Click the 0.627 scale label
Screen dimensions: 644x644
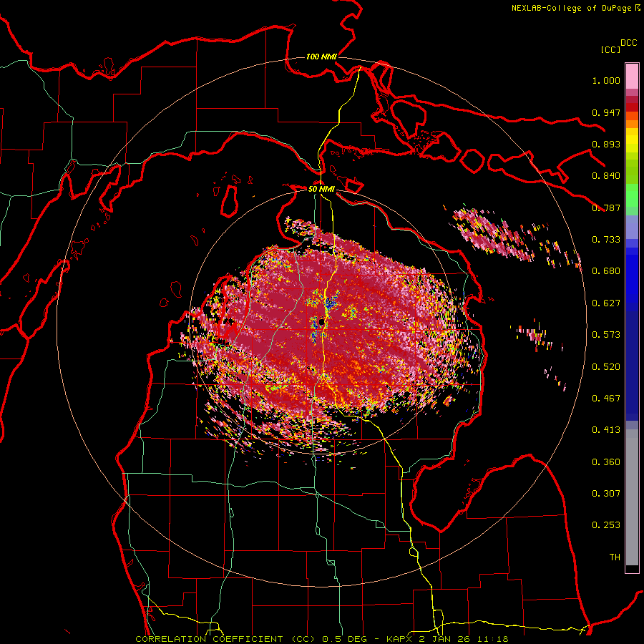[x=606, y=303]
